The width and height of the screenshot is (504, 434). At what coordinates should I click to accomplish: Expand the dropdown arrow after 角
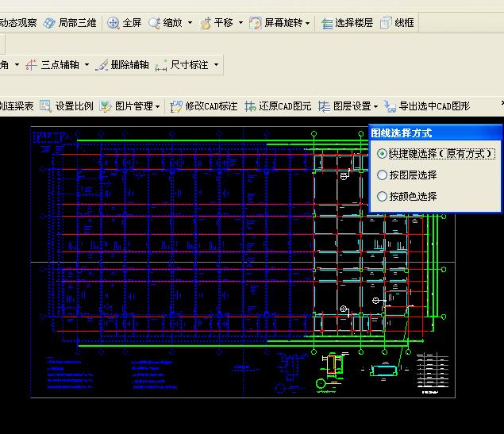point(17,65)
